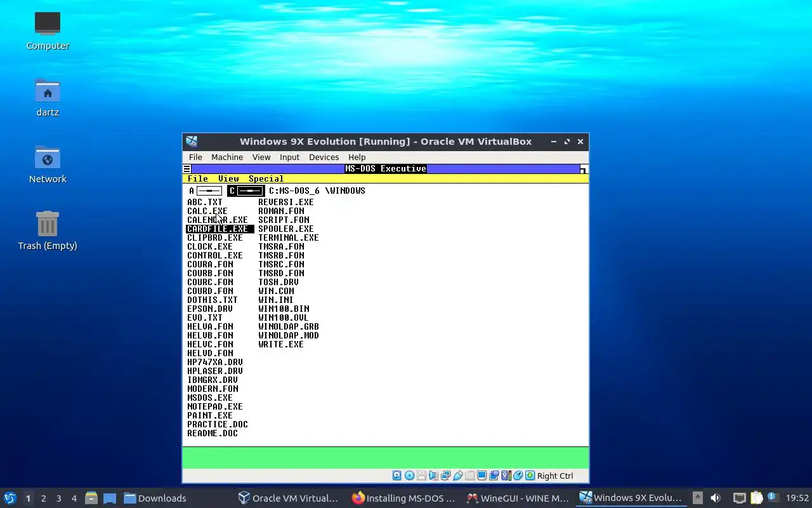The height and width of the screenshot is (508, 812).
Task: Open the MS-DOS Executive system menu box
Action: (187, 169)
